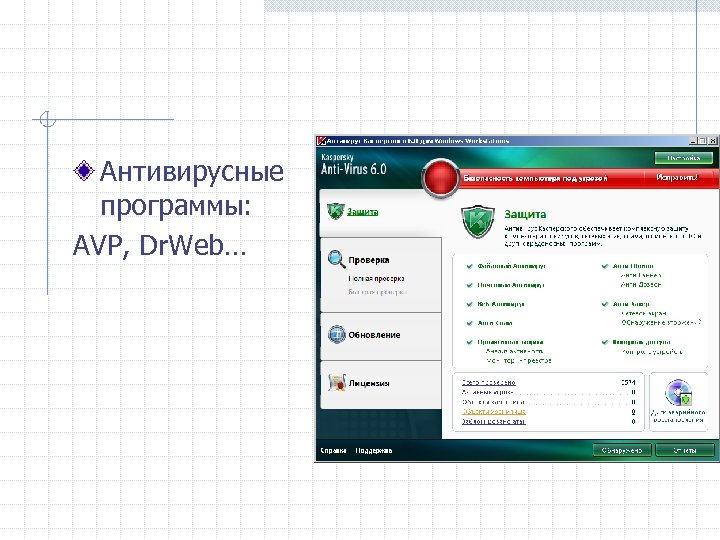Screen dimensions: 720x540
Task: Open the Заблокировано атак statistics link
Action: (x=493, y=421)
